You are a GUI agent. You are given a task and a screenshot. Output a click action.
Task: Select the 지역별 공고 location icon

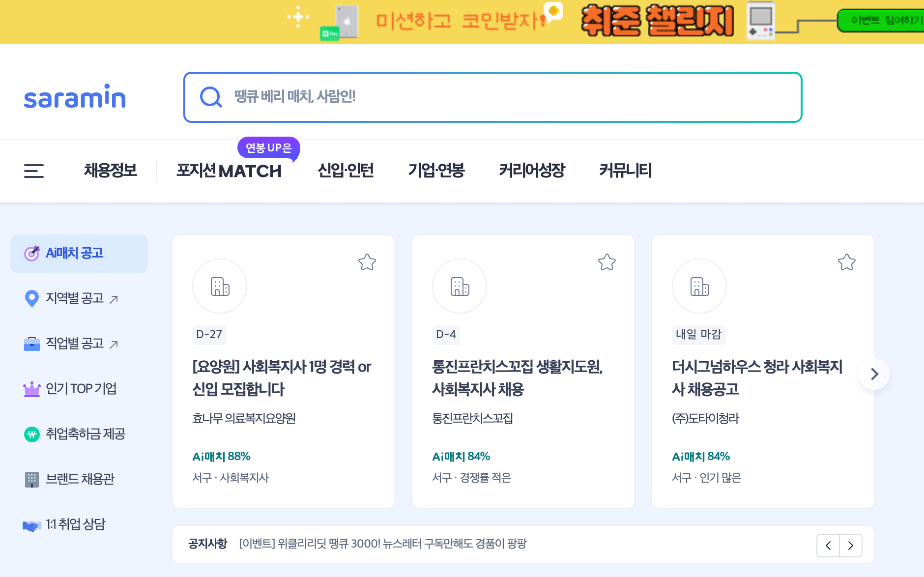31,298
